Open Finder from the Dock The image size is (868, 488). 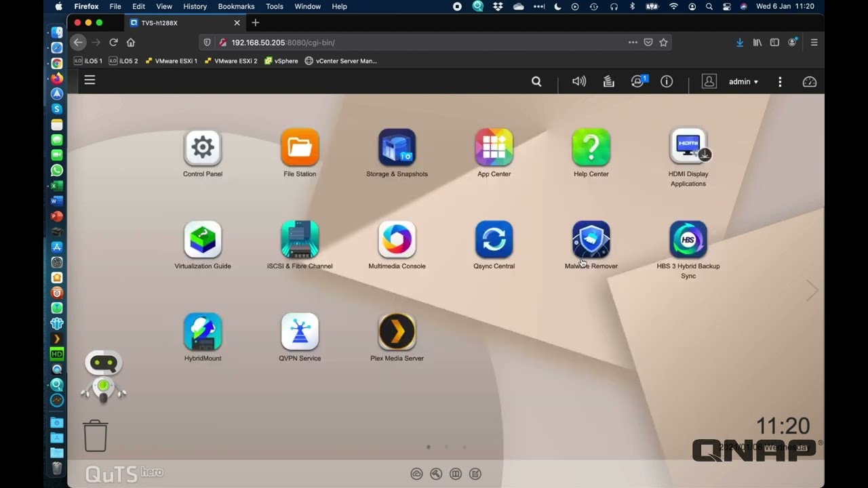click(x=57, y=33)
